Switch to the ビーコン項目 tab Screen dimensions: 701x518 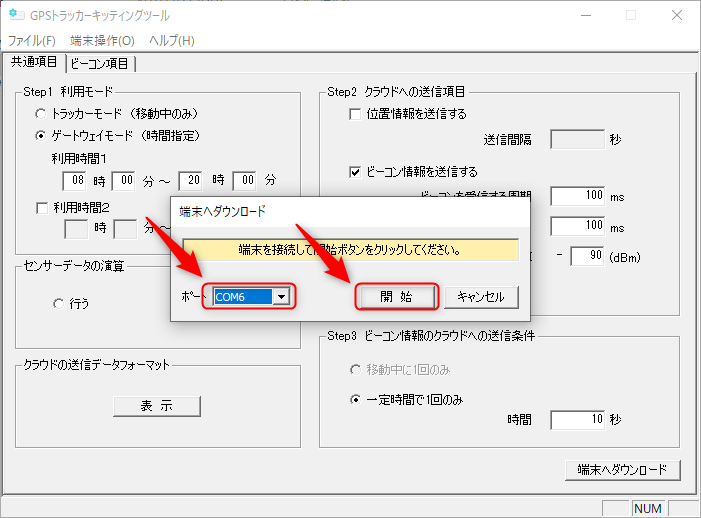[100, 63]
